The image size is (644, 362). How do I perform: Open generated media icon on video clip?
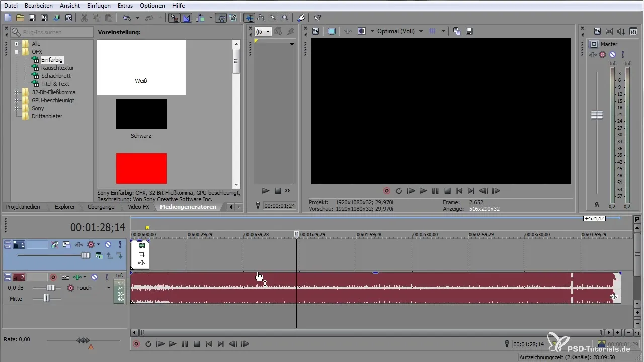tap(141, 246)
